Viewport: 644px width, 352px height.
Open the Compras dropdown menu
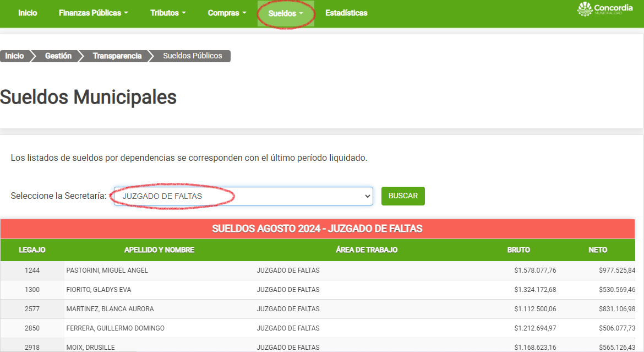(227, 13)
